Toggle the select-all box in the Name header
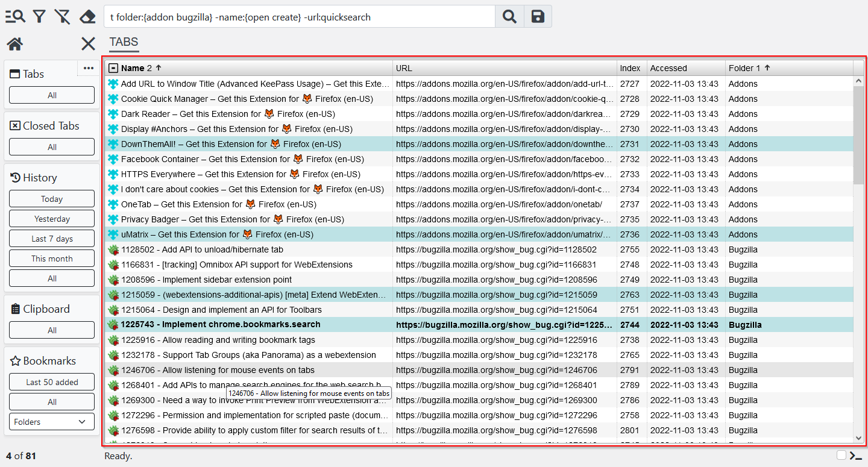Screen dimensions: 868x467 113,68
